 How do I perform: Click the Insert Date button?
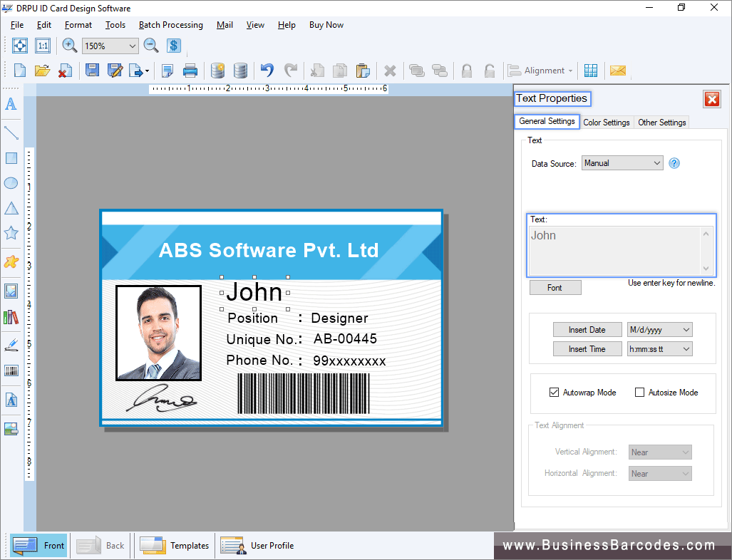click(587, 329)
